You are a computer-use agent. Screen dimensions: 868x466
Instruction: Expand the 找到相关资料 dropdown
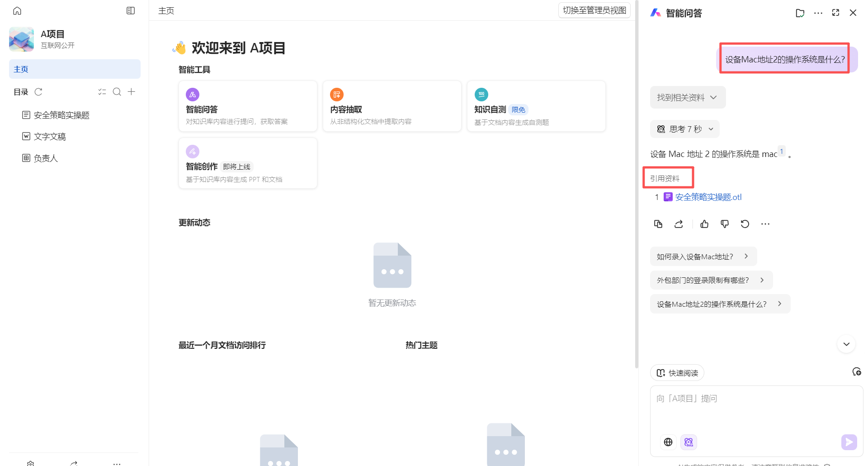688,97
